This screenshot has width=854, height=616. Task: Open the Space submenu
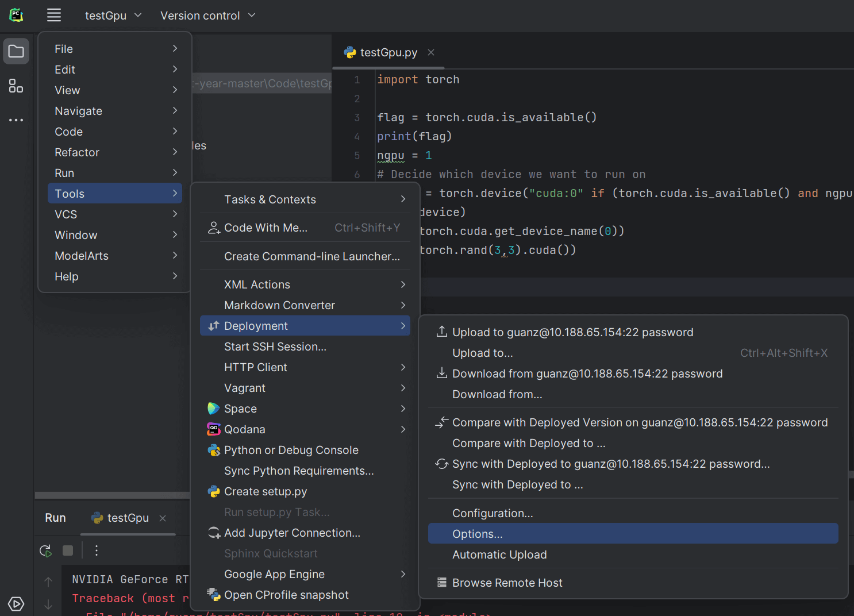click(305, 409)
